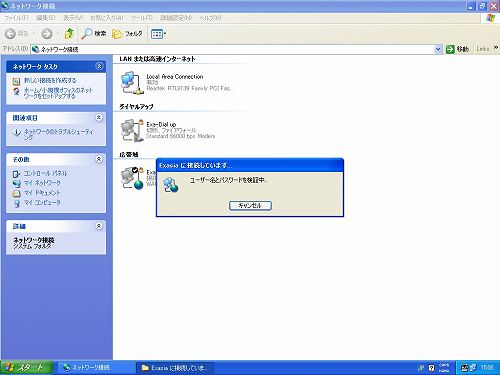Open My Computer (マイ コンピュータ) link
The width and height of the screenshot is (500, 375).
click(x=42, y=202)
